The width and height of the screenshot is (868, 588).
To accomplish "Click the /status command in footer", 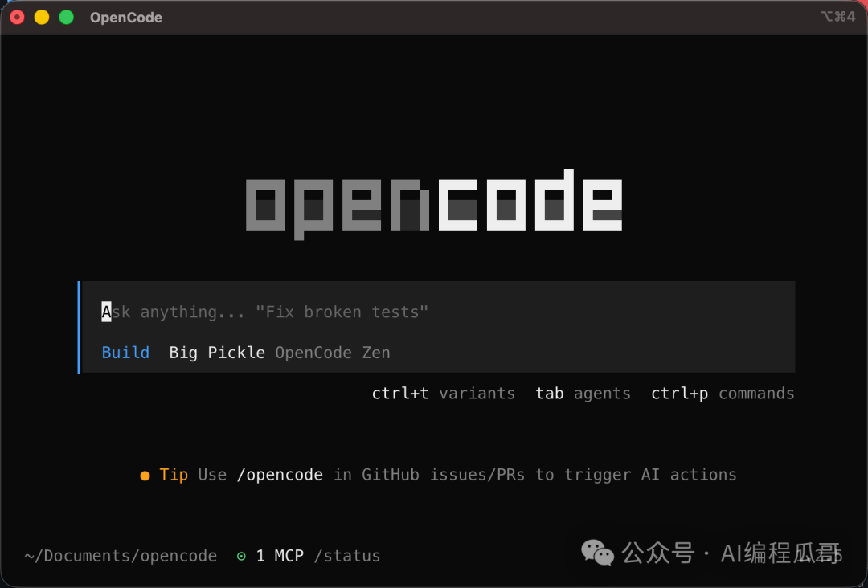I will pos(347,556).
